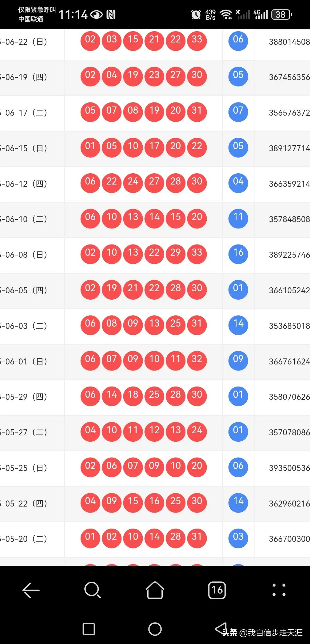This screenshot has width=310, height=644.
Task: Tap red ball 32 in the 06-01 row
Action: coord(197,360)
